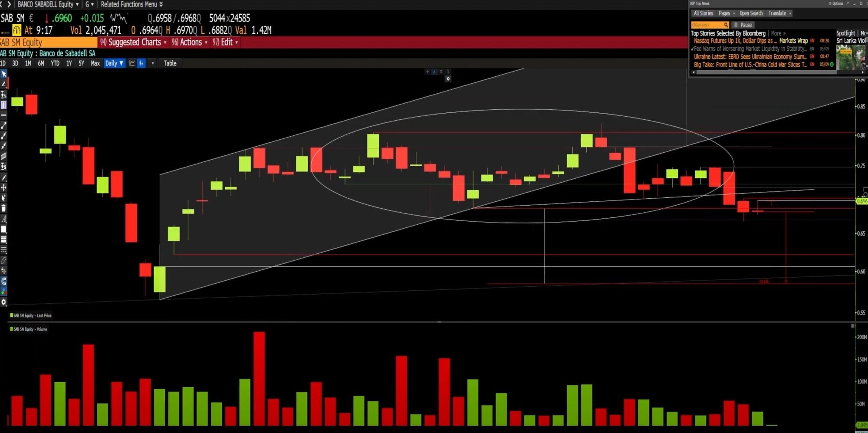Select the rectangle shape annotation tool
The width and height of the screenshot is (868, 433).
tap(4, 229)
